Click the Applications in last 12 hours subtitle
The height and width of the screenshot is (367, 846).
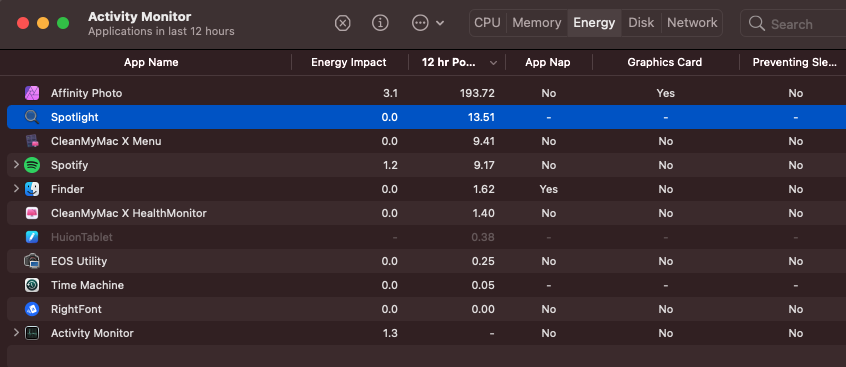point(161,31)
